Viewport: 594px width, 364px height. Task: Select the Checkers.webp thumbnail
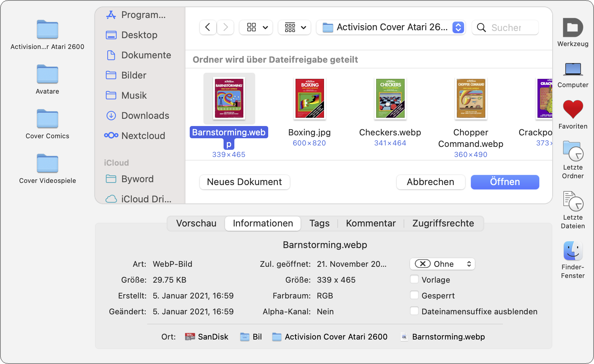point(390,98)
